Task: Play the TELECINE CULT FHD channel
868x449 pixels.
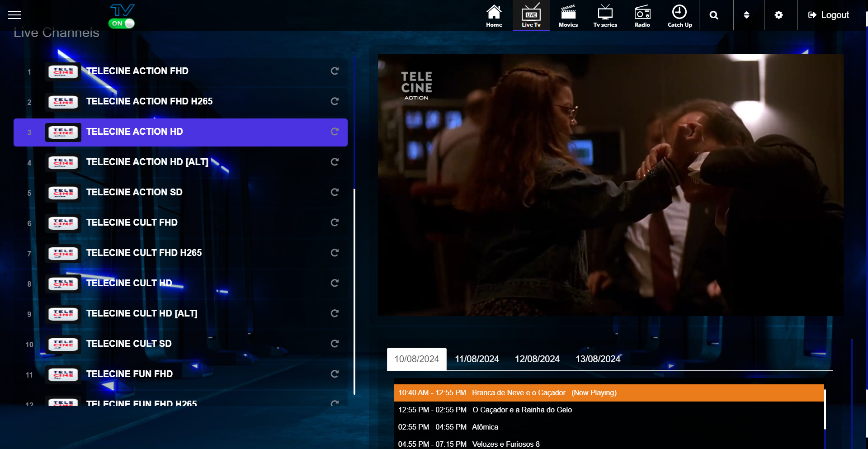Action: coord(132,222)
